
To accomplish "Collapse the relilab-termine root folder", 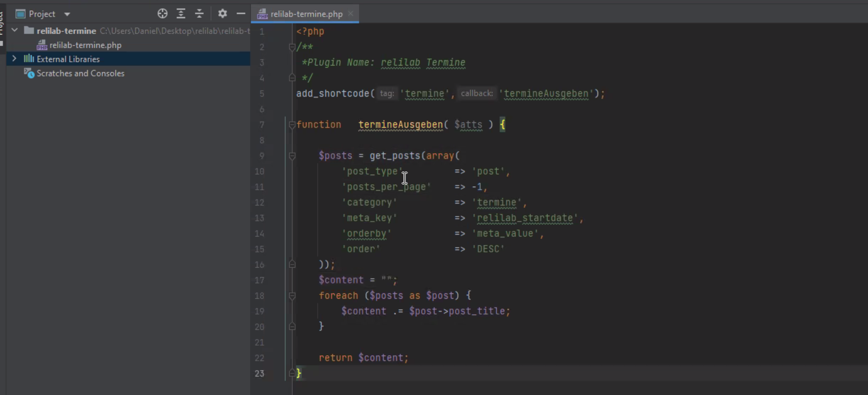I will pyautogui.click(x=15, y=30).
